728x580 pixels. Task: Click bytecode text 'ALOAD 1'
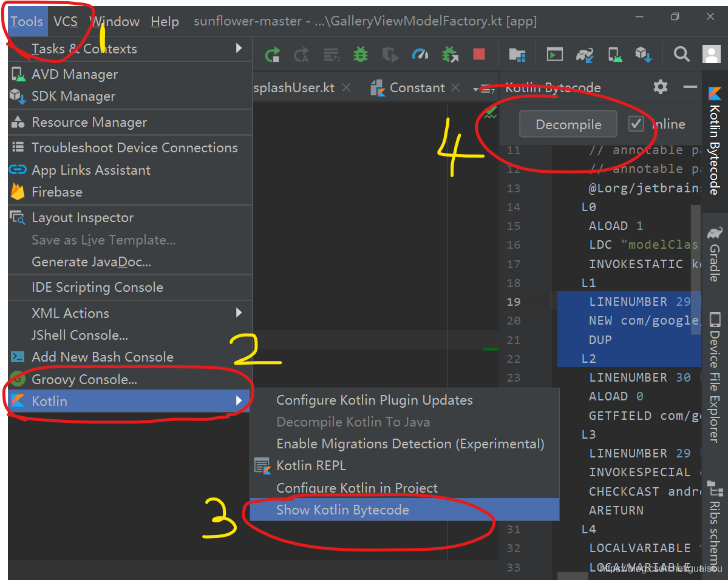[x=616, y=226]
